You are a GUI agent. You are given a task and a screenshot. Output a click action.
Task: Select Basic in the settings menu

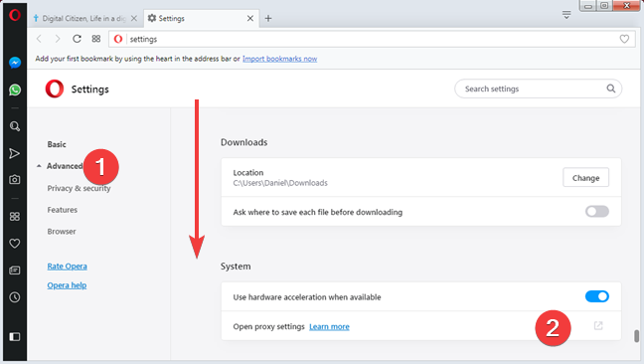pos(57,144)
